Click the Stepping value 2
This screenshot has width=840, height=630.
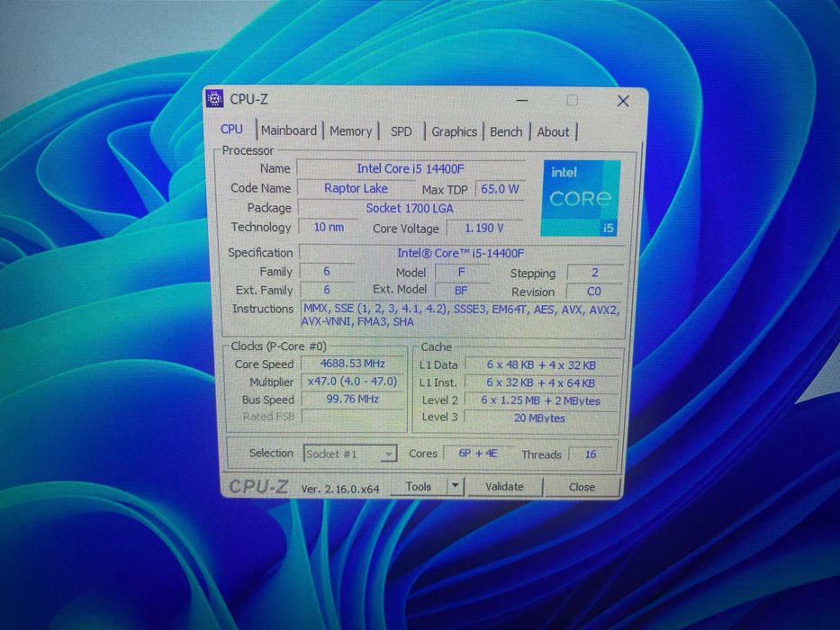pos(594,273)
